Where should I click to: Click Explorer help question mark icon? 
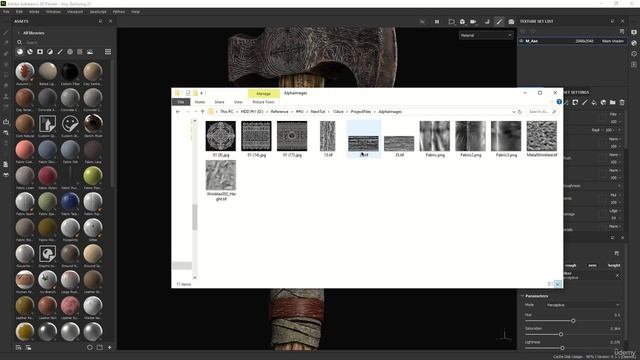559,102
